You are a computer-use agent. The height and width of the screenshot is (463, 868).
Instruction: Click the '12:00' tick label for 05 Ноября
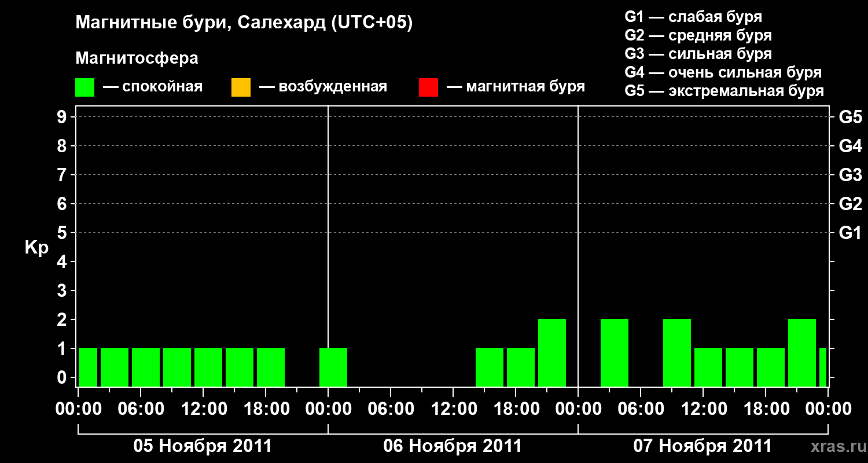(x=203, y=409)
